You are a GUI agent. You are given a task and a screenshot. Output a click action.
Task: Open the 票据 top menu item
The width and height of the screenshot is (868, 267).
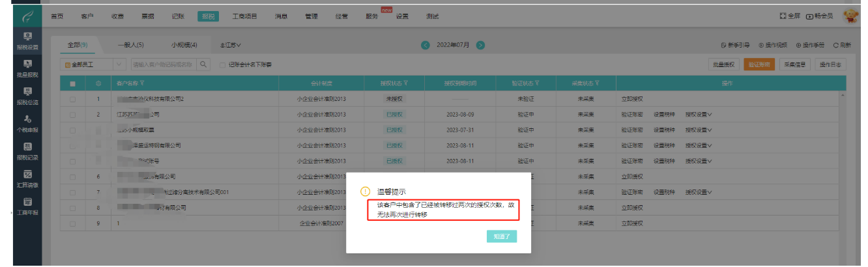click(x=147, y=16)
